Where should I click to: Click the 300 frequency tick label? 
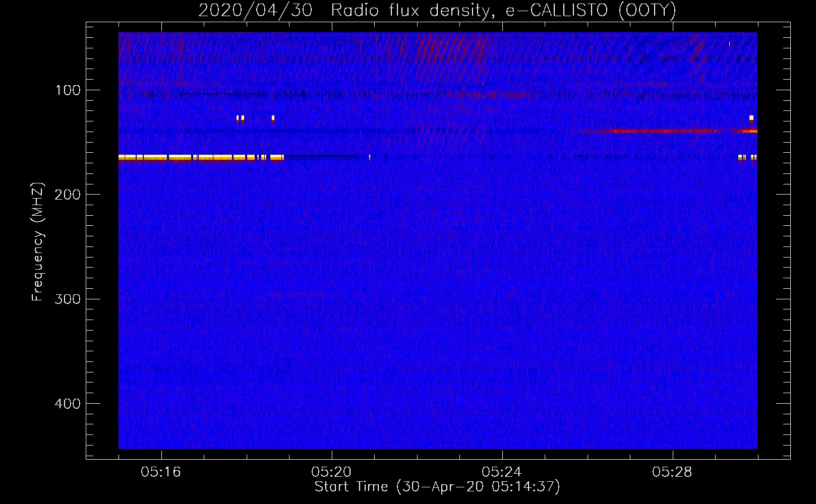(68, 299)
